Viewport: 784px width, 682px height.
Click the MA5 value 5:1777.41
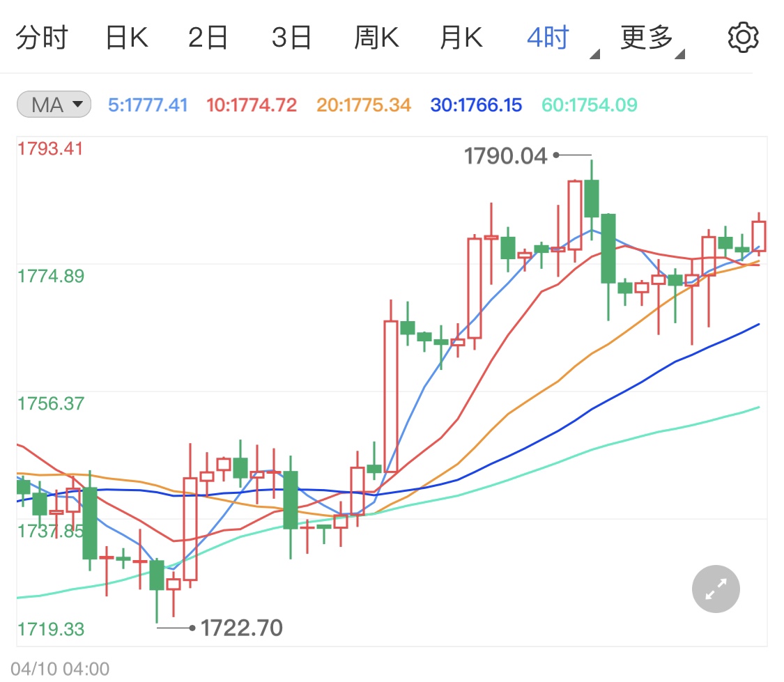(148, 105)
